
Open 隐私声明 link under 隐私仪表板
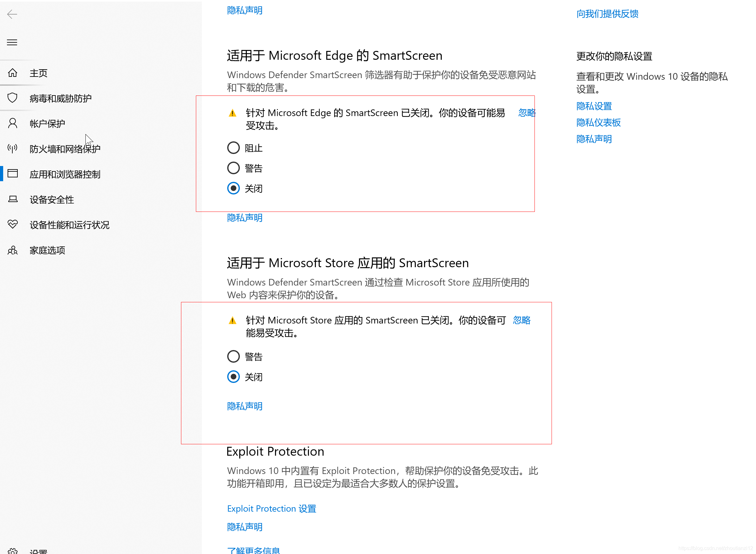coord(594,139)
